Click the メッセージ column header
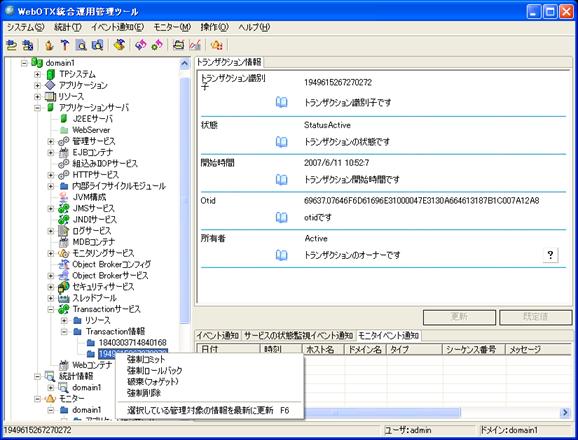 click(x=537, y=349)
